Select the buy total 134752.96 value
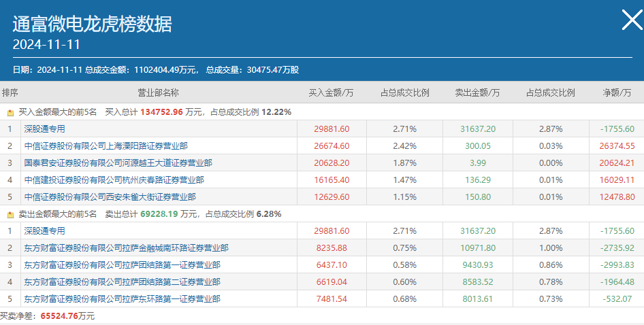Screen dimensions: 644x325 pyautogui.click(x=161, y=112)
